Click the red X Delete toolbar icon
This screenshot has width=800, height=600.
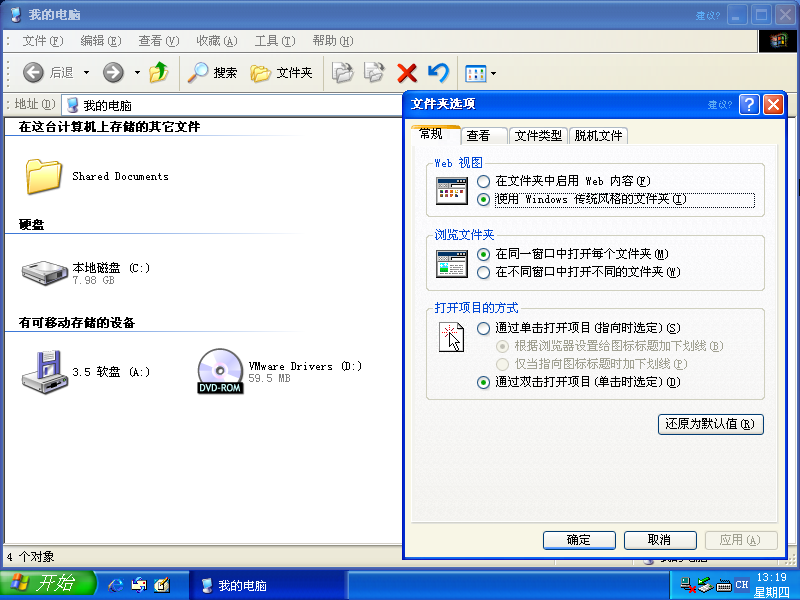407,73
